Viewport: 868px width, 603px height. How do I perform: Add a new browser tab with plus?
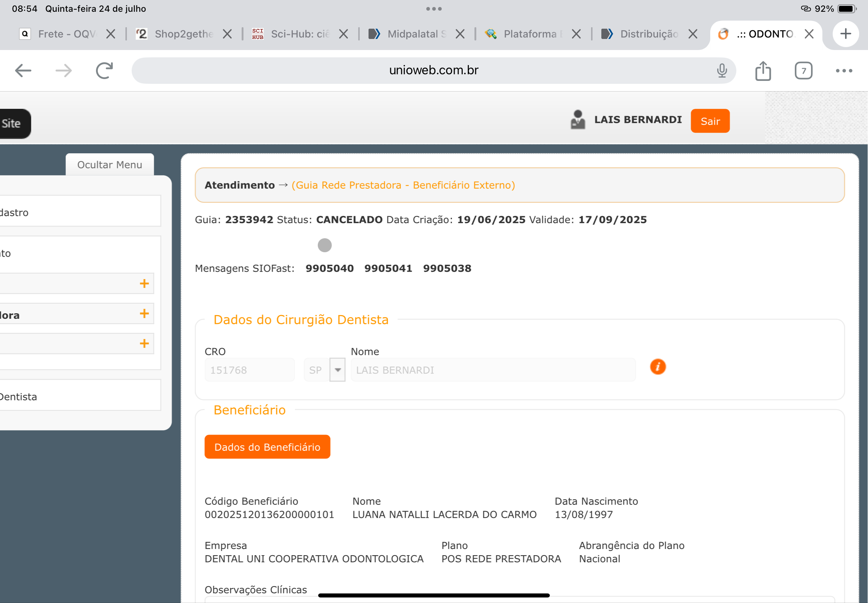pyautogui.click(x=845, y=34)
